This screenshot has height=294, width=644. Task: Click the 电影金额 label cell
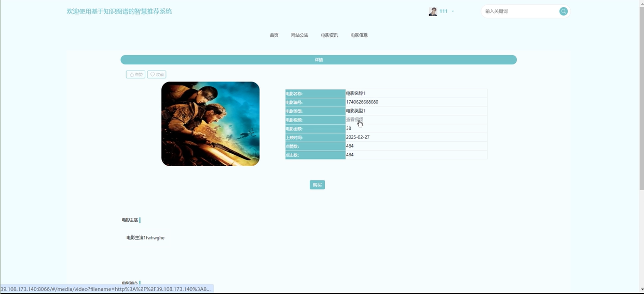pyautogui.click(x=315, y=128)
